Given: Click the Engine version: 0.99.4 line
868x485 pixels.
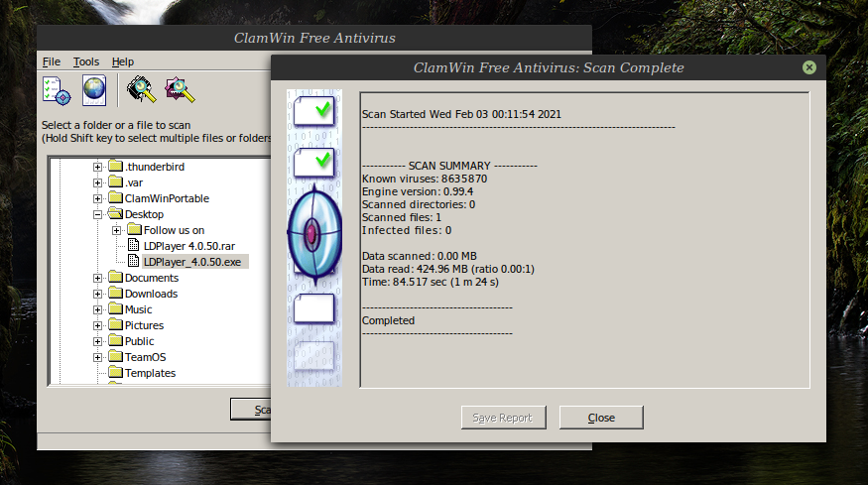Looking at the screenshot, I should (x=418, y=191).
